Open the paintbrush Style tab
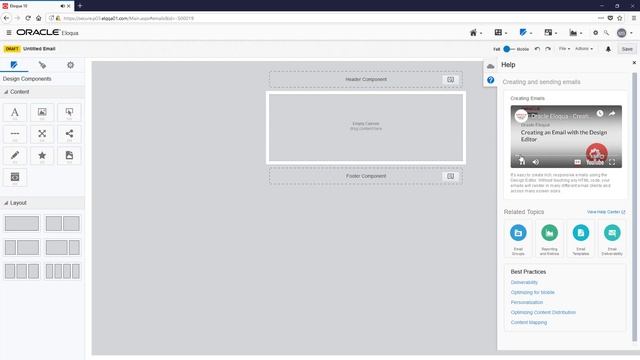Viewport: 640px width, 360px height. coord(42,65)
